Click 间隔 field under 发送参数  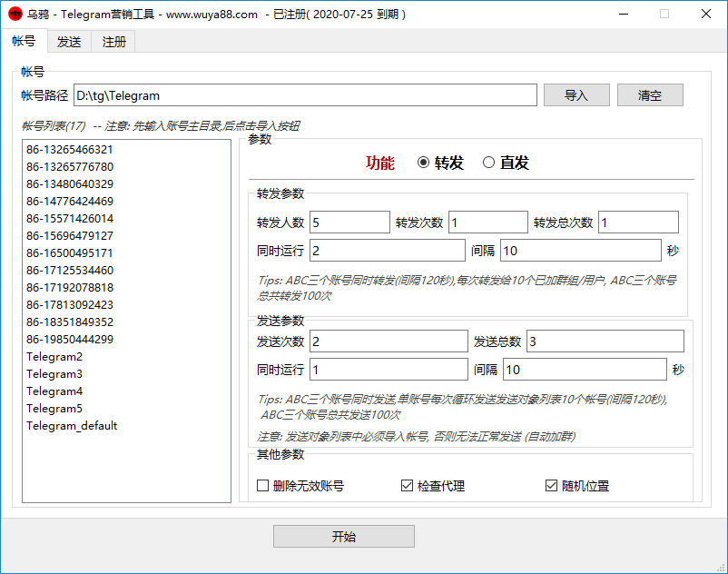pyautogui.click(x=585, y=370)
